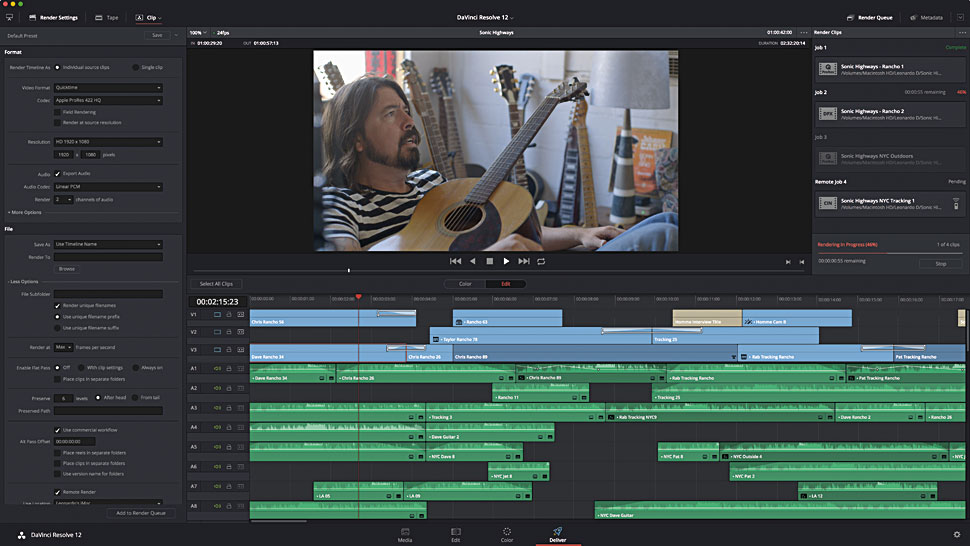This screenshot has width=970, height=546.
Task: Stop playback using the viewer's stop icon
Action: click(x=489, y=261)
